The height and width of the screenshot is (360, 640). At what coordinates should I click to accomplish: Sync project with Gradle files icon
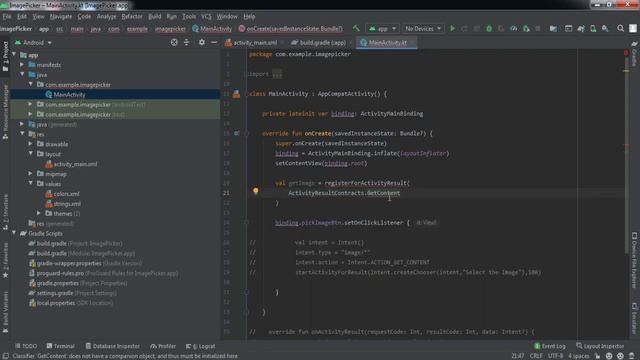[581, 29]
